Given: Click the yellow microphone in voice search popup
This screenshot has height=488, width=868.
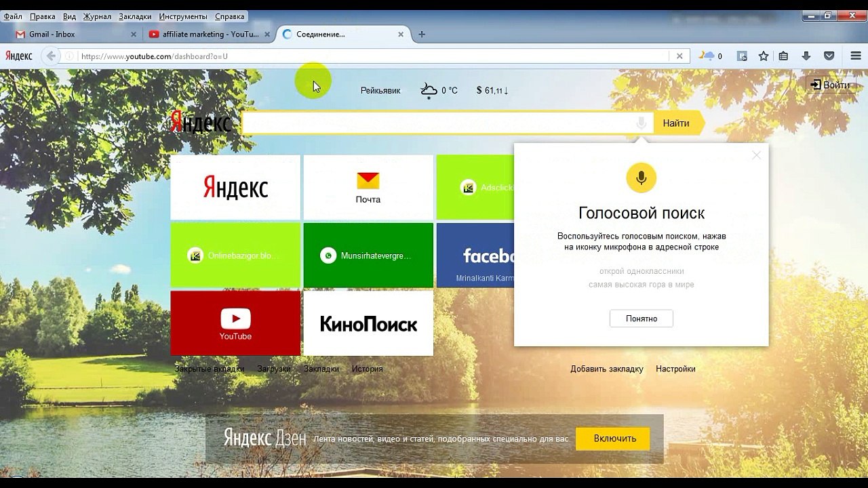Looking at the screenshot, I should (642, 178).
